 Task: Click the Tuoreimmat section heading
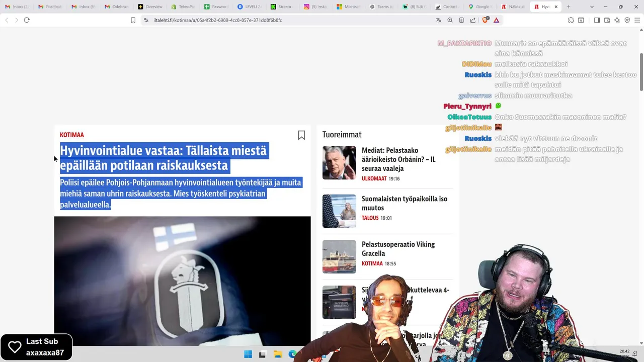[x=342, y=135]
